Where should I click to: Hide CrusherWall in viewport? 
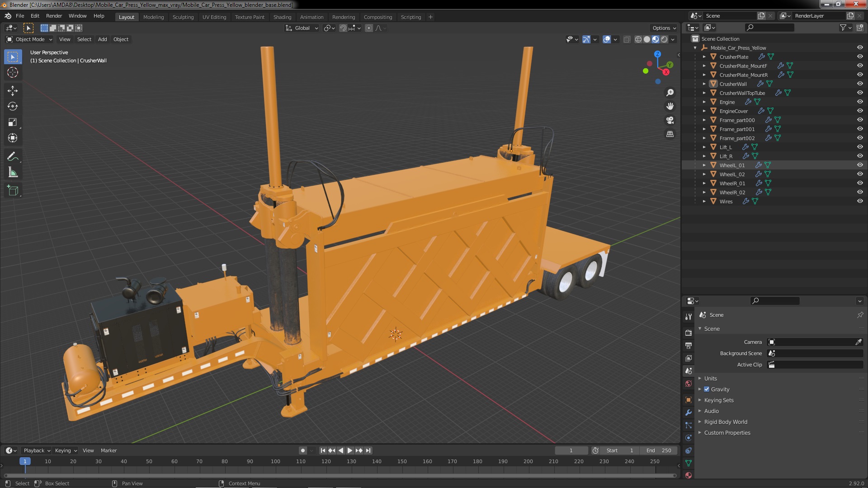click(x=860, y=84)
